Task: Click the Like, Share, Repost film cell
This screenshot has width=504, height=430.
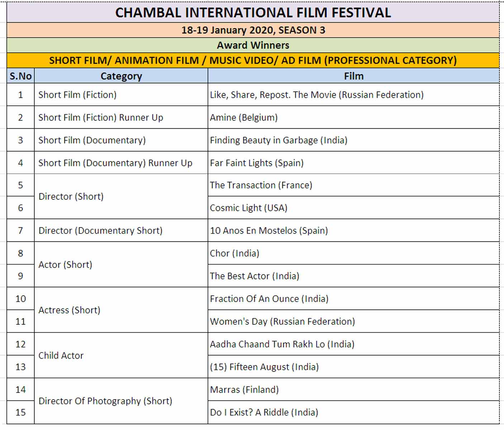Action: pyautogui.click(x=353, y=95)
